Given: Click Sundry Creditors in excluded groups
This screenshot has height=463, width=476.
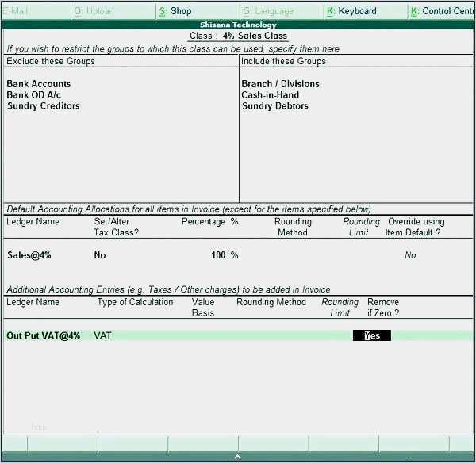Looking at the screenshot, I should pyautogui.click(x=44, y=106).
